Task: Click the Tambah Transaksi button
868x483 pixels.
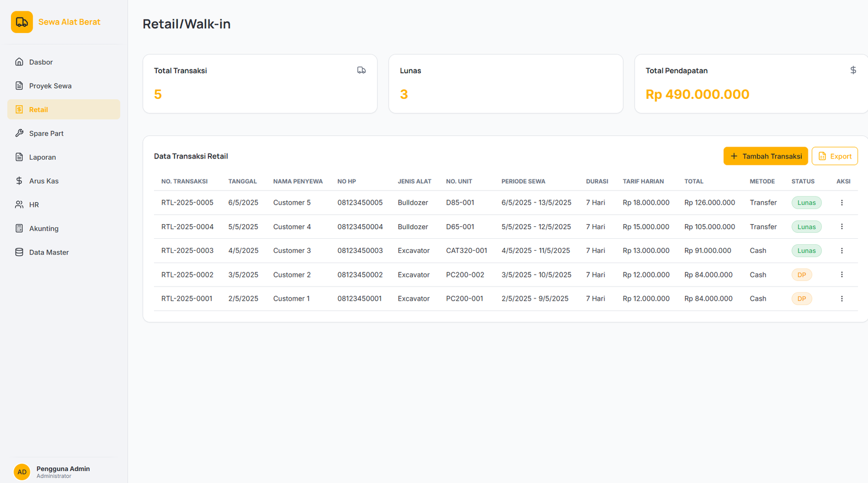Action: (x=765, y=156)
